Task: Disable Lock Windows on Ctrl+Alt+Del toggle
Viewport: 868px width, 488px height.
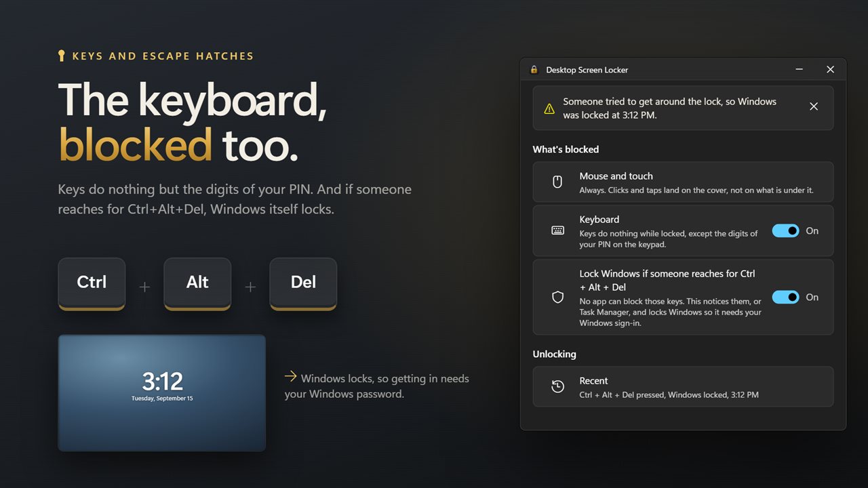Action: click(785, 297)
